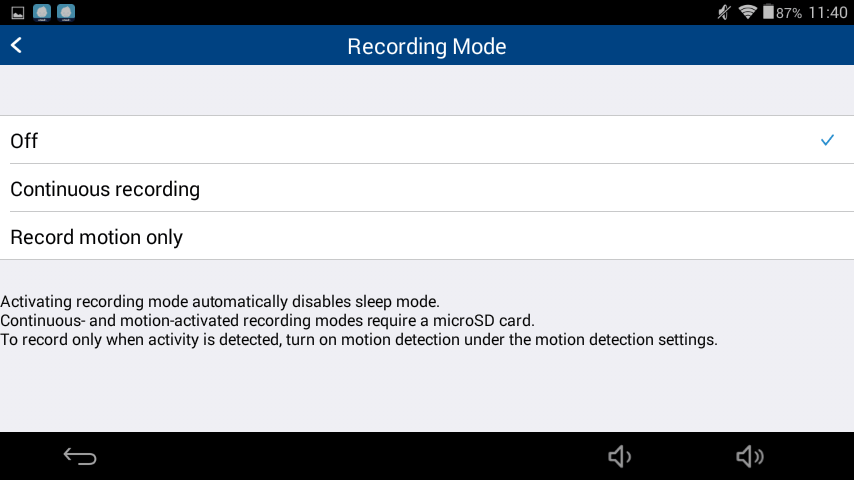Select the Off recording mode option
Viewport: 854px width, 480px height.
[x=427, y=140]
